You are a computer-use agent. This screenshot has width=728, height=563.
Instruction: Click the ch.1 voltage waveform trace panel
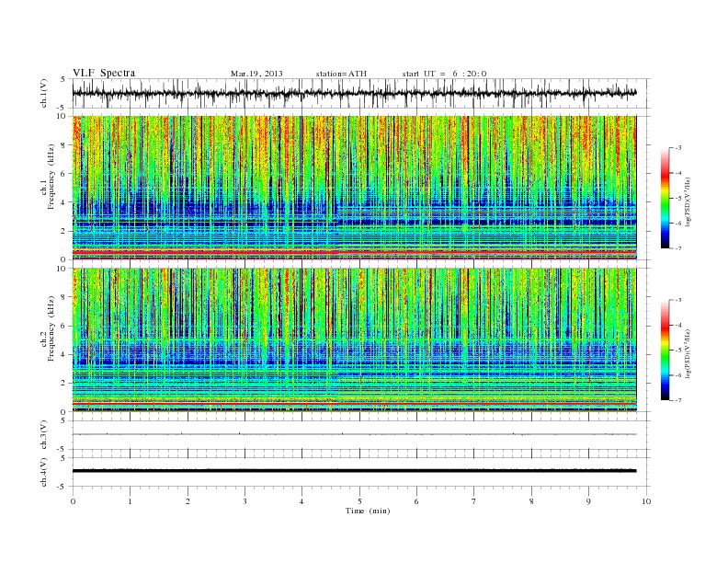[361, 93]
